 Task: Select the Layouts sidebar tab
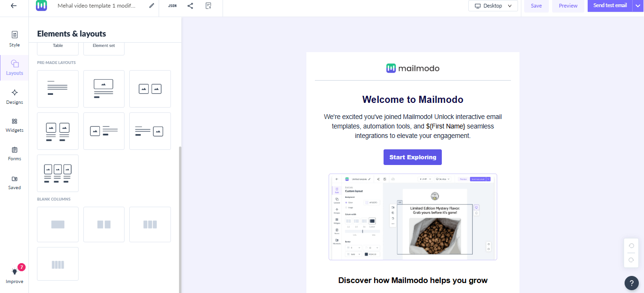coord(14,67)
